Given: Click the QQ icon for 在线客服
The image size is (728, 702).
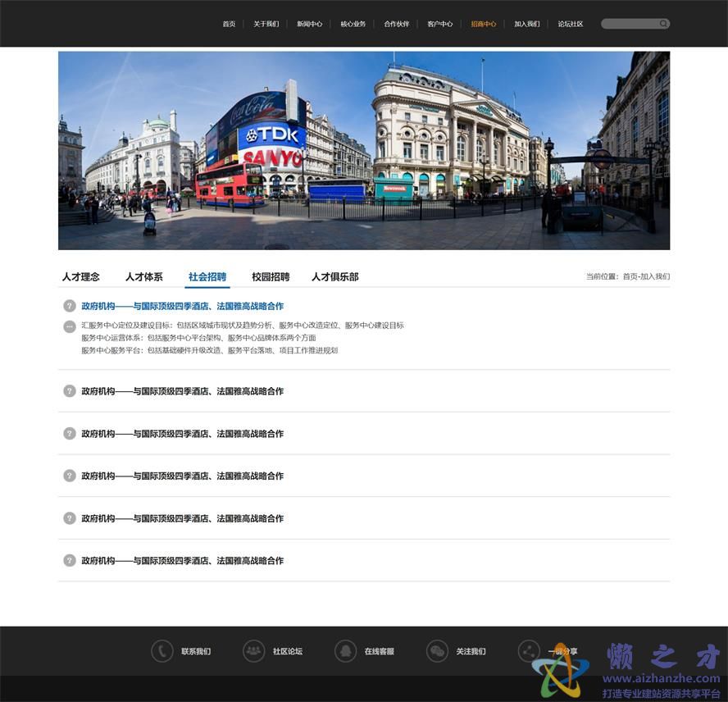Looking at the screenshot, I should 346,651.
